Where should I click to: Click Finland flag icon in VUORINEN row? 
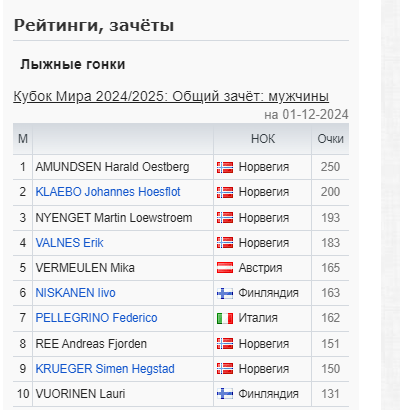click(225, 394)
